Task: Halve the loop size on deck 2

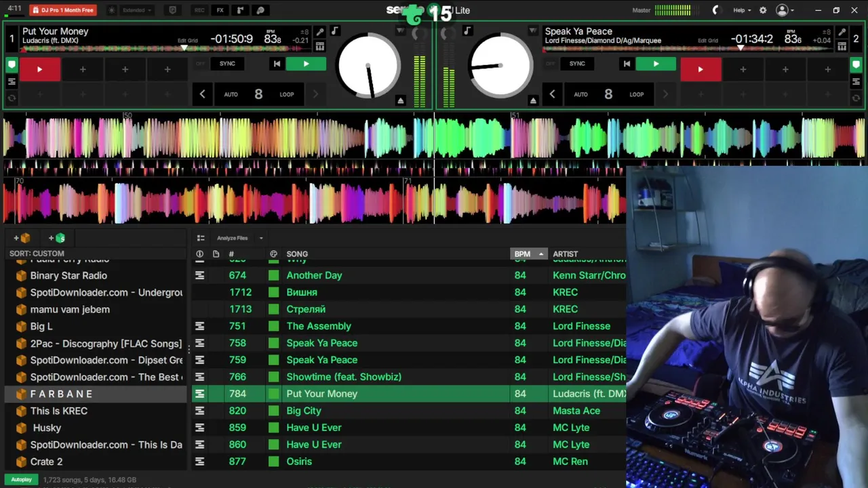Action: [552, 94]
